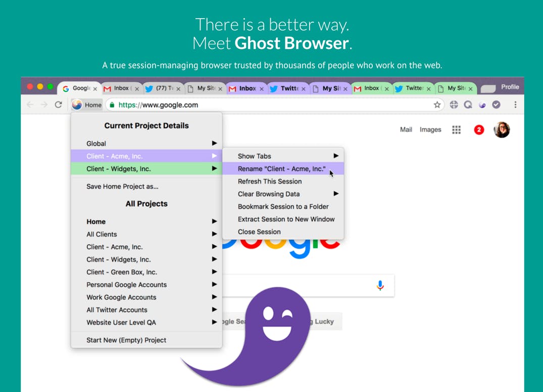Choose Start New (Empty) Project

[146, 340]
